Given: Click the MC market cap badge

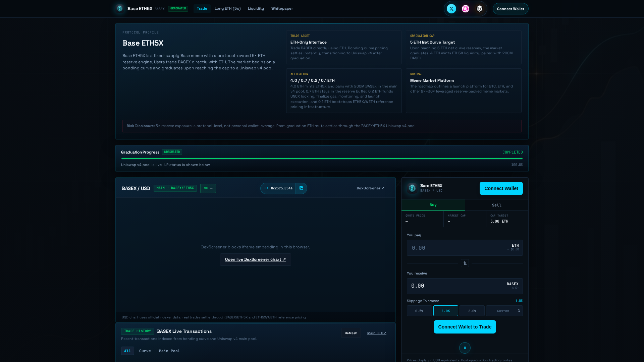Looking at the screenshot, I should tap(208, 188).
